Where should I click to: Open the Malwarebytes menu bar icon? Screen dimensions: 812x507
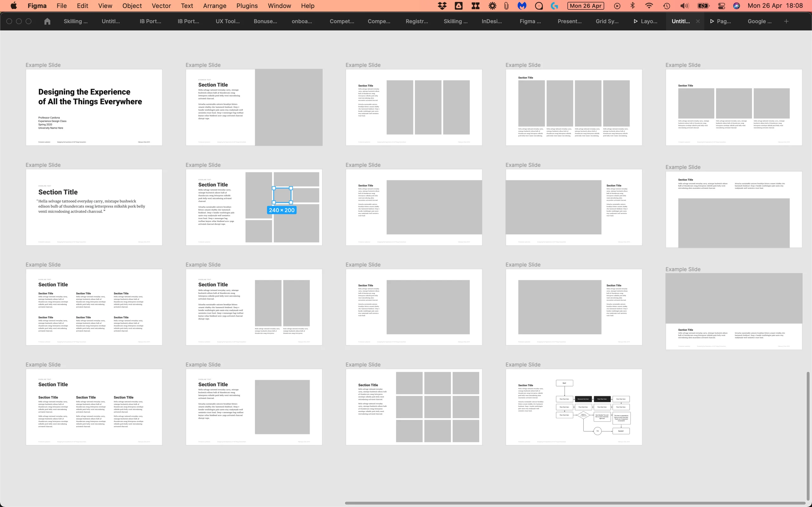coord(522,6)
